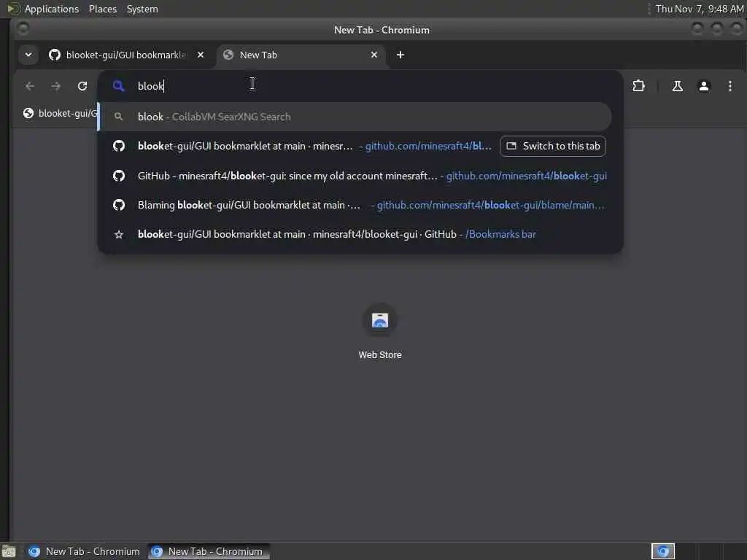Viewport: 747px width, 560px height.
Task: Click GitHub icon of 'GitHub - minesraft4' suggestion
Action: coord(119,176)
